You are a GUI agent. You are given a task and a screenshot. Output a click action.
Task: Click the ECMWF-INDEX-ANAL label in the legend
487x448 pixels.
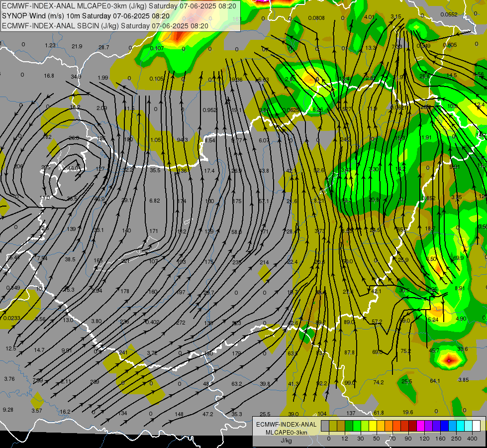click(x=287, y=425)
